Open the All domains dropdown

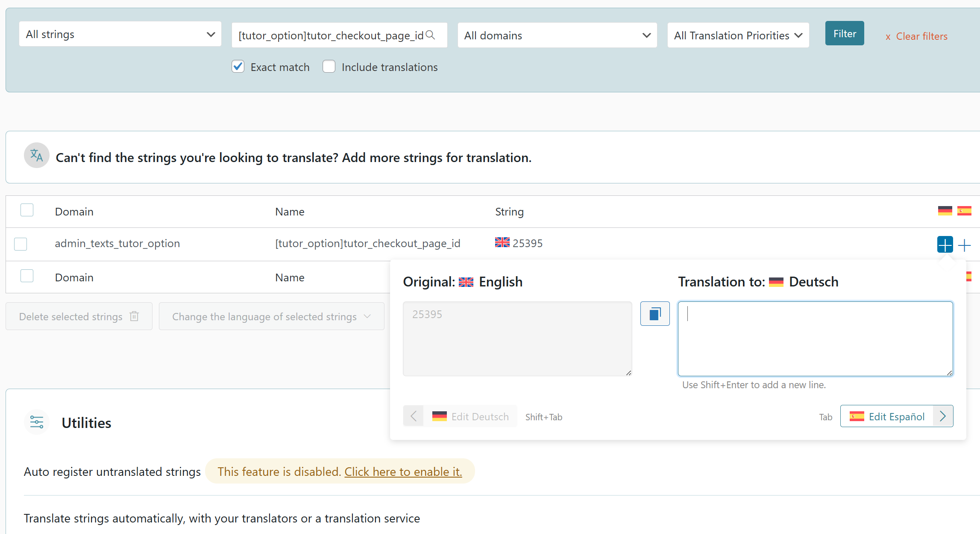tap(557, 35)
